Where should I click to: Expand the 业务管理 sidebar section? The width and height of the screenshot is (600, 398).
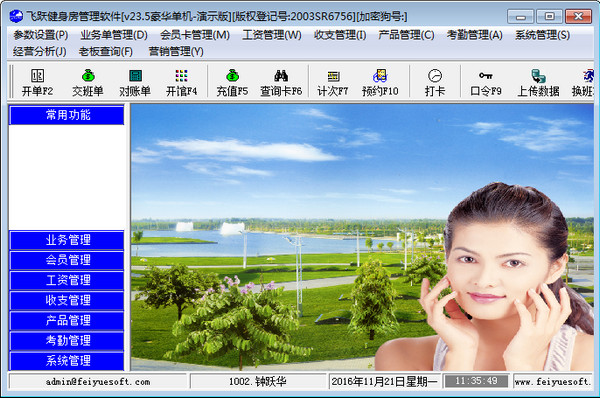[x=67, y=240]
